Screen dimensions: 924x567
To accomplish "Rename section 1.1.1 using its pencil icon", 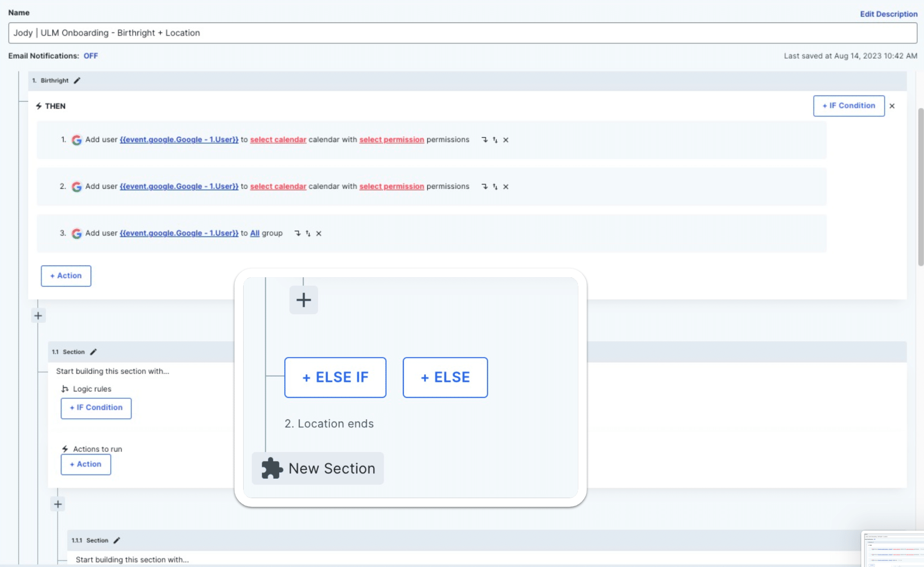I will pyautogui.click(x=117, y=539).
